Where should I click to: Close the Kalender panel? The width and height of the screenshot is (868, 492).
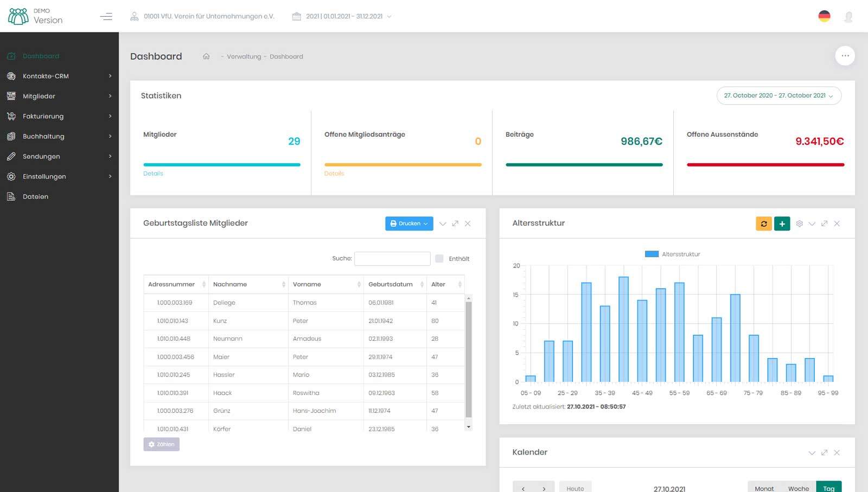click(x=837, y=452)
